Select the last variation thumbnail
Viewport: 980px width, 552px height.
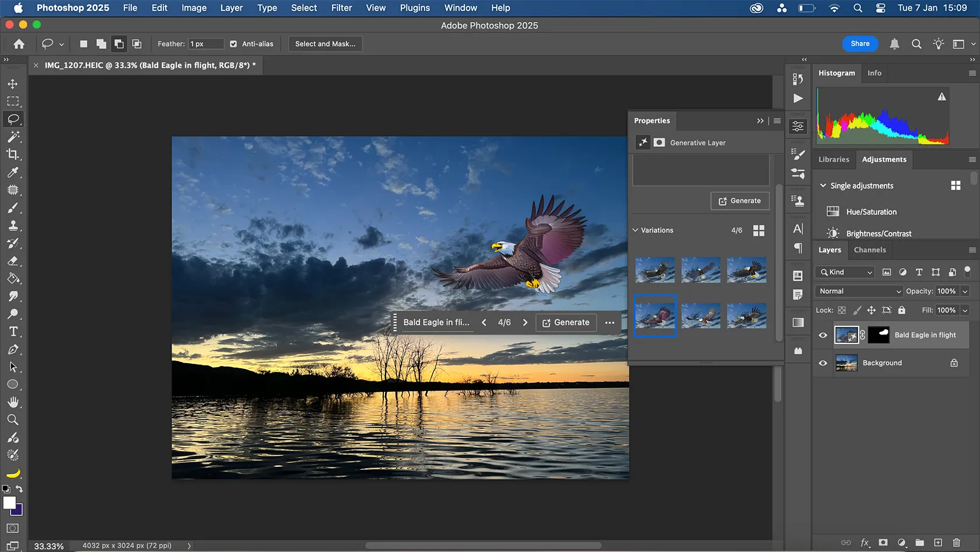pyautogui.click(x=747, y=315)
